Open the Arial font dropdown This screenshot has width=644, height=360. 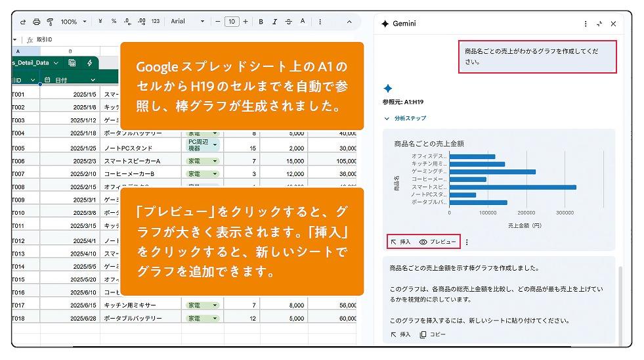click(x=188, y=22)
